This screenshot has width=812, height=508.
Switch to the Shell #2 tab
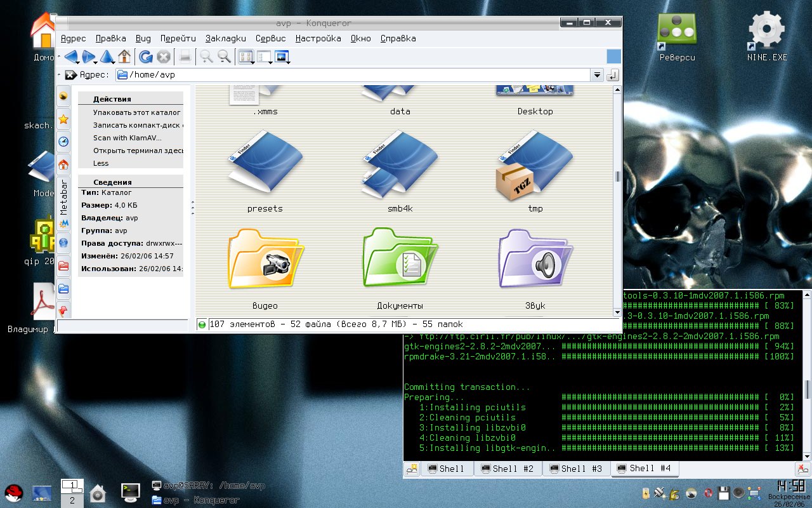pos(509,469)
